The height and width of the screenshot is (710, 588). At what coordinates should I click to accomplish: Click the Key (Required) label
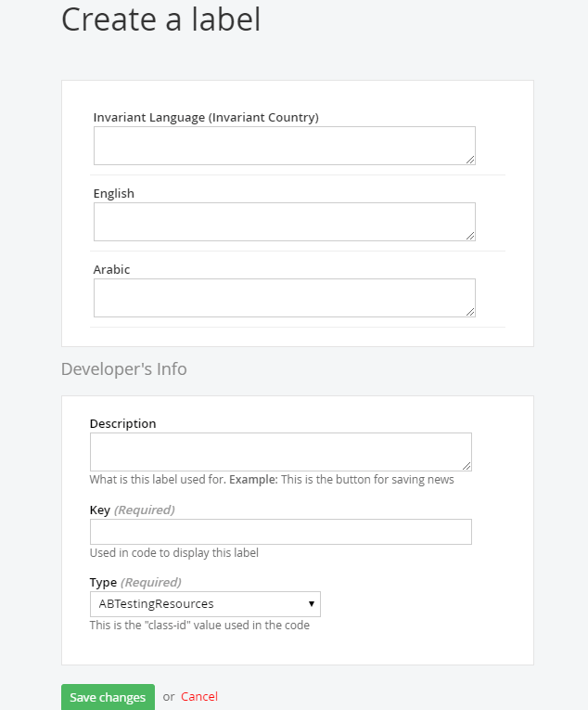click(x=132, y=510)
